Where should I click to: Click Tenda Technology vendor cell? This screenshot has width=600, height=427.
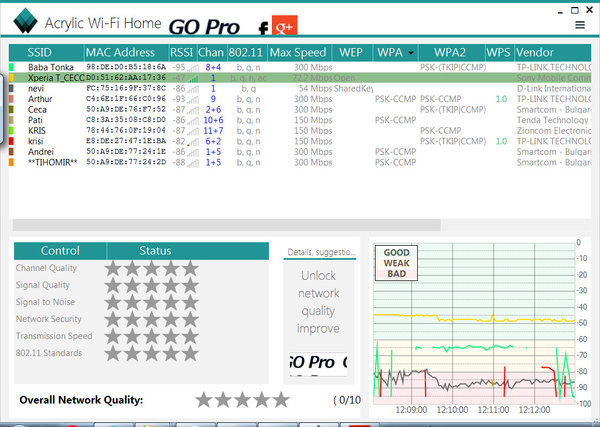coord(554,120)
